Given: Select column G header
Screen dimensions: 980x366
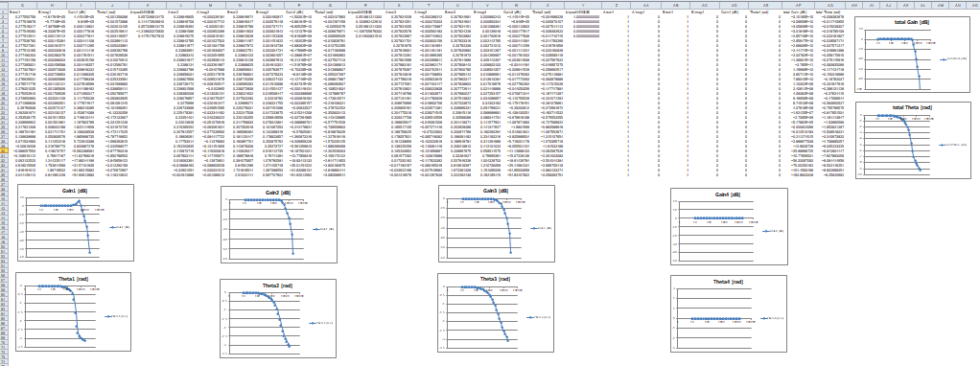Looking at the screenshot, I should click(22, 5).
